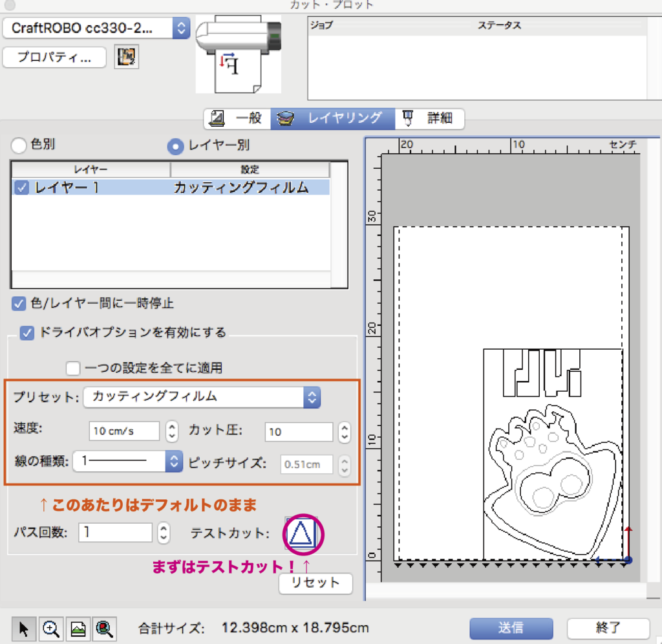Click the test cut triangle icon
662x644 pixels.
click(301, 533)
